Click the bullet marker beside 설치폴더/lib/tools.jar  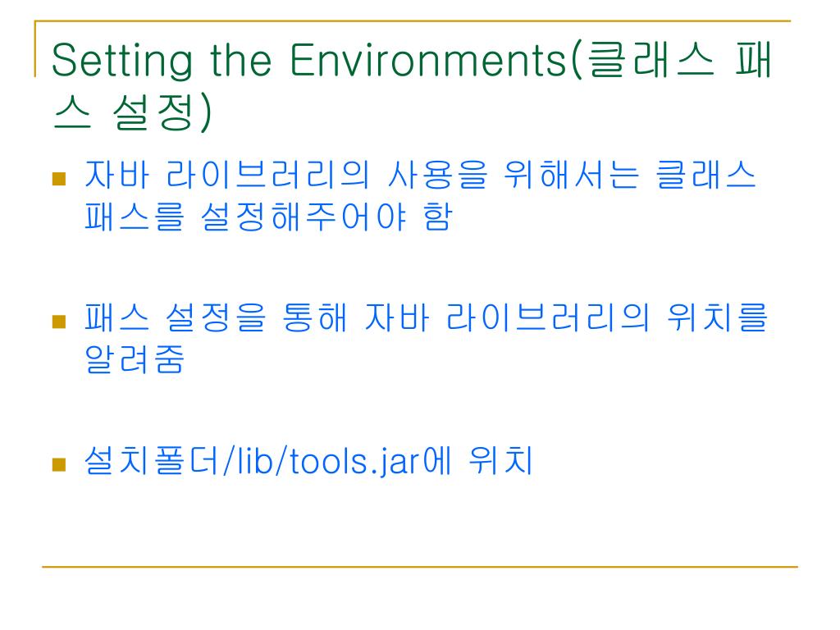coord(59,464)
